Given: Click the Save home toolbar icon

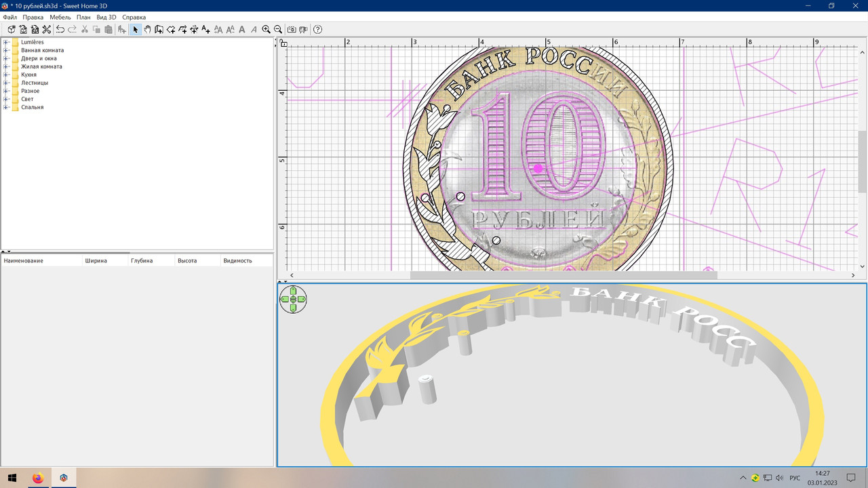Looking at the screenshot, I should [x=35, y=29].
